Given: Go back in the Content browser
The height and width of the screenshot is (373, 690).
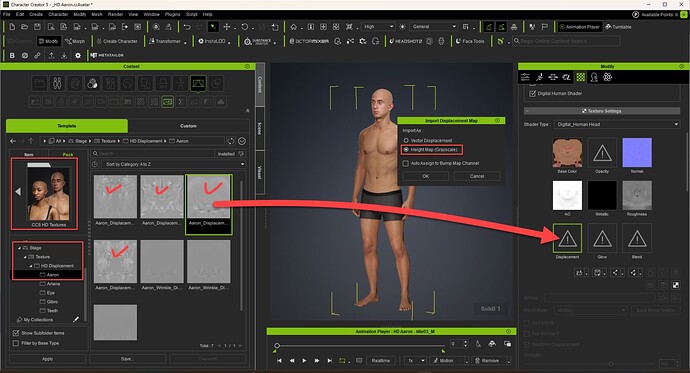Looking at the screenshot, I should [x=13, y=141].
